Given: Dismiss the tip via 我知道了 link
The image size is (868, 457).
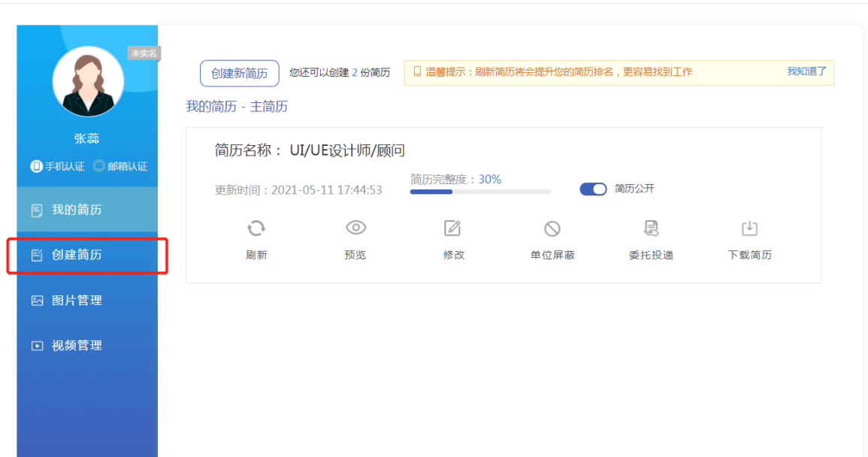Looking at the screenshot, I should tap(806, 71).
